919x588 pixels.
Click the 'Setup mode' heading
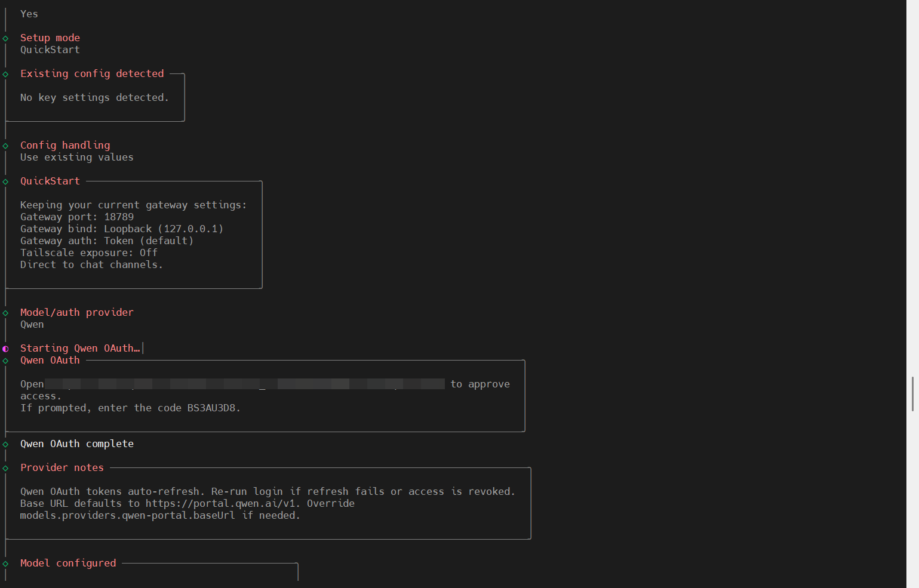(50, 38)
